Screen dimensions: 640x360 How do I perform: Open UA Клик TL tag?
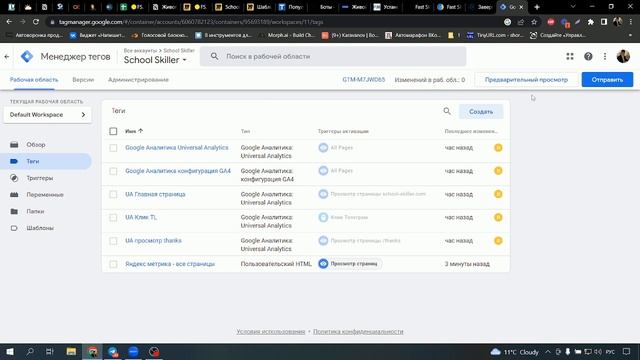pyautogui.click(x=141, y=217)
